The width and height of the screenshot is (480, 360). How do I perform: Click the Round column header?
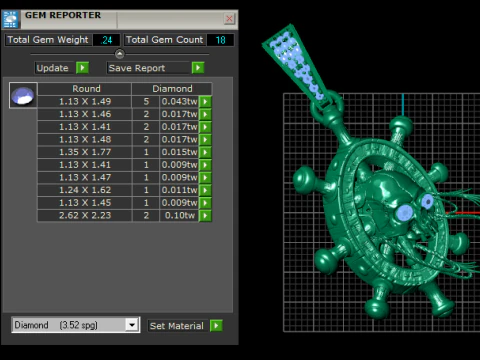(x=85, y=89)
